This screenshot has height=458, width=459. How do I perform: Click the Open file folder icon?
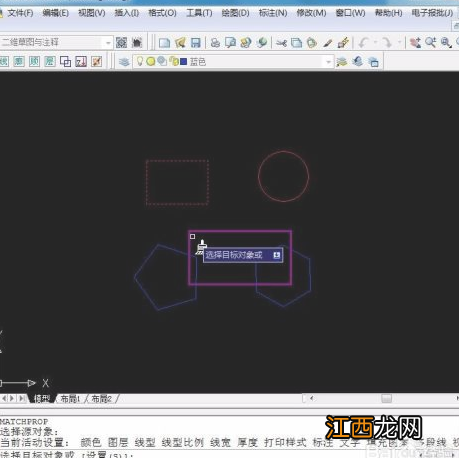(x=180, y=43)
